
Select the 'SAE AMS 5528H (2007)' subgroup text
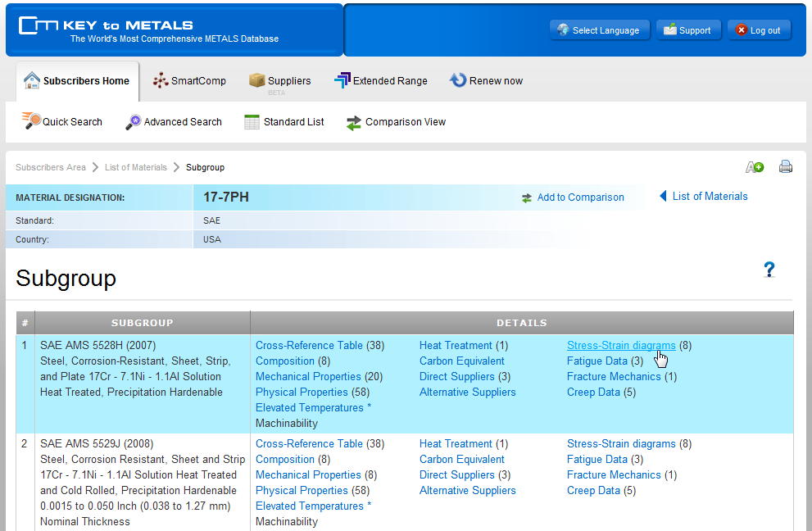pos(98,346)
